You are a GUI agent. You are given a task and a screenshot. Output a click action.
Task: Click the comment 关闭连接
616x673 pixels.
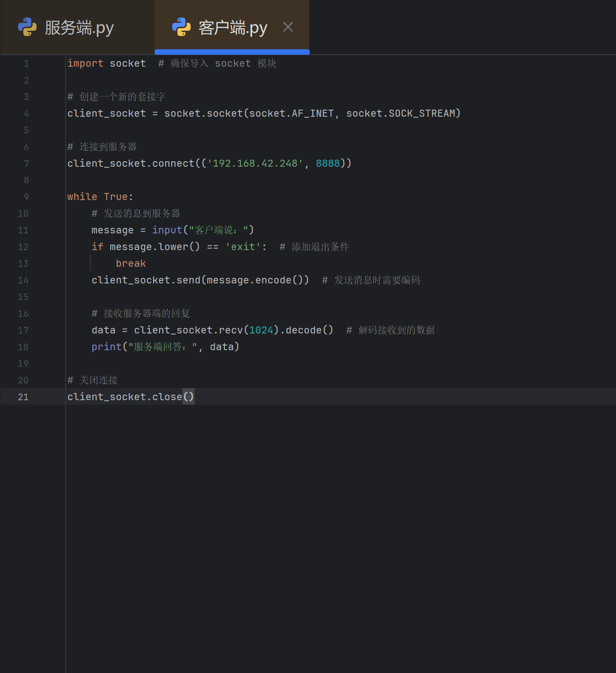click(98, 380)
